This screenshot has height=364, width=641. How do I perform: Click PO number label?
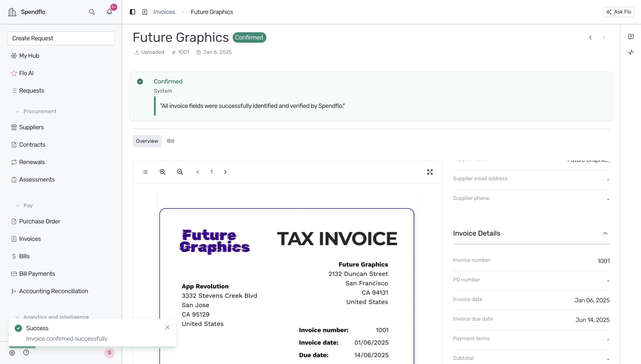point(467,280)
